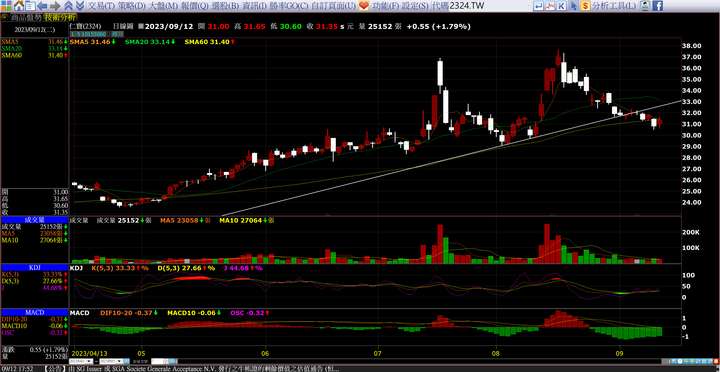720x372 pixels.
Task: Click the SMA60 31.40 legend on the chart
Action: pyautogui.click(x=210, y=42)
